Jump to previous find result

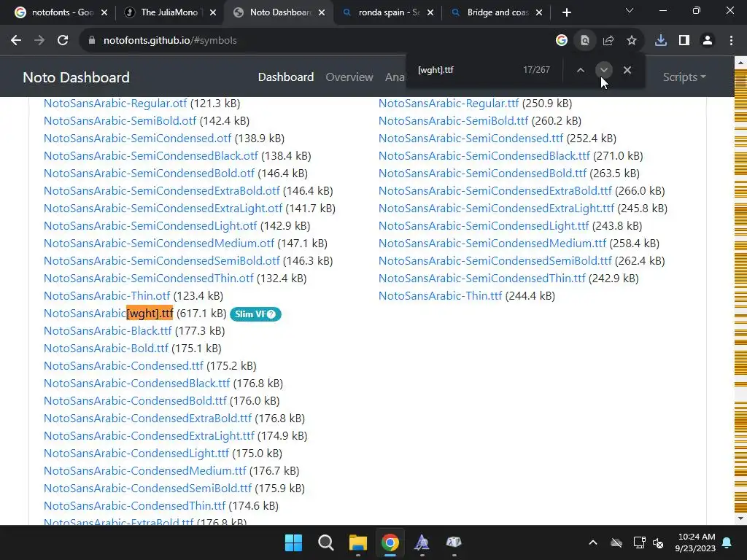pos(580,70)
